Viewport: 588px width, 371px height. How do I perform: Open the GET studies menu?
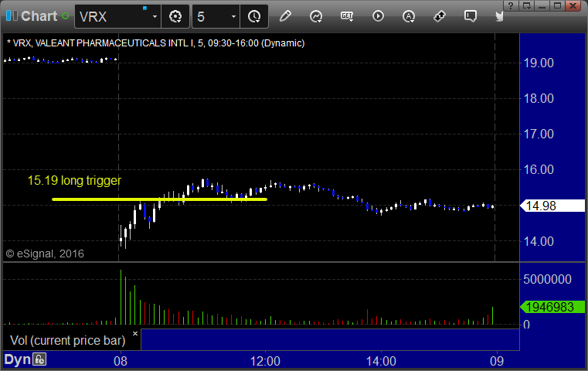pyautogui.click(x=347, y=16)
